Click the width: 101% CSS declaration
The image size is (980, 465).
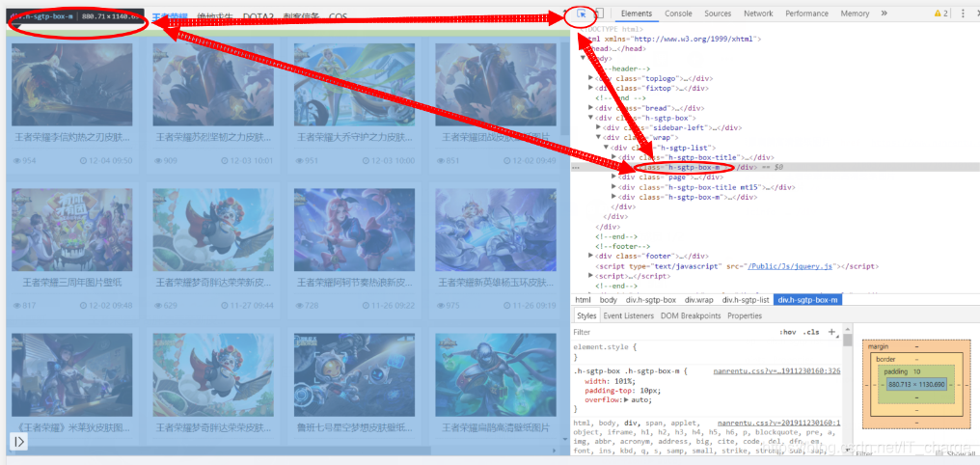610,381
